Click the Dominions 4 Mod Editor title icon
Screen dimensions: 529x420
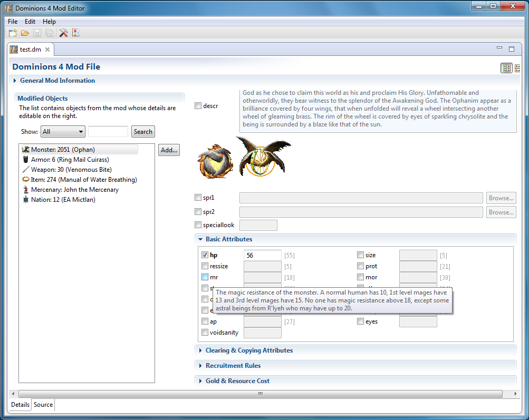(9, 8)
